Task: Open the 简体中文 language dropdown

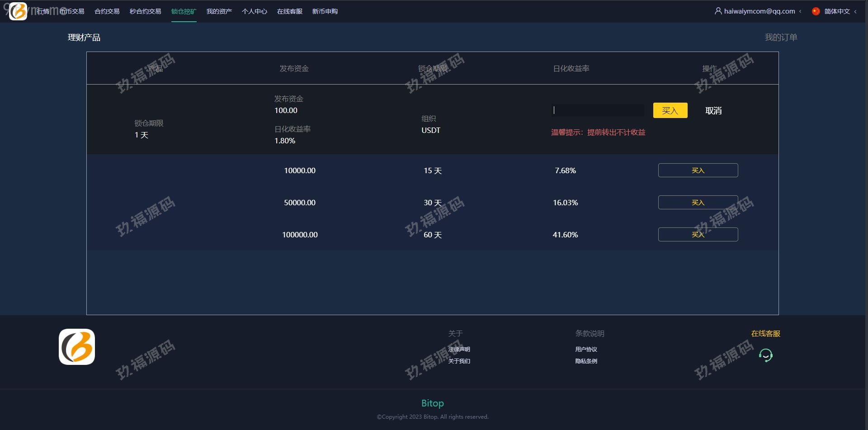Action: coord(837,11)
